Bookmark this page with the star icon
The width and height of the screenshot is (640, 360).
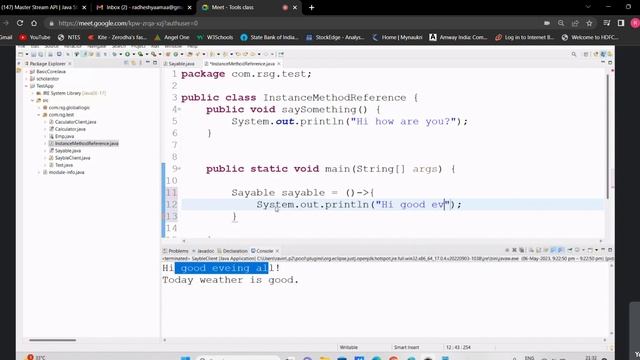(x=589, y=23)
